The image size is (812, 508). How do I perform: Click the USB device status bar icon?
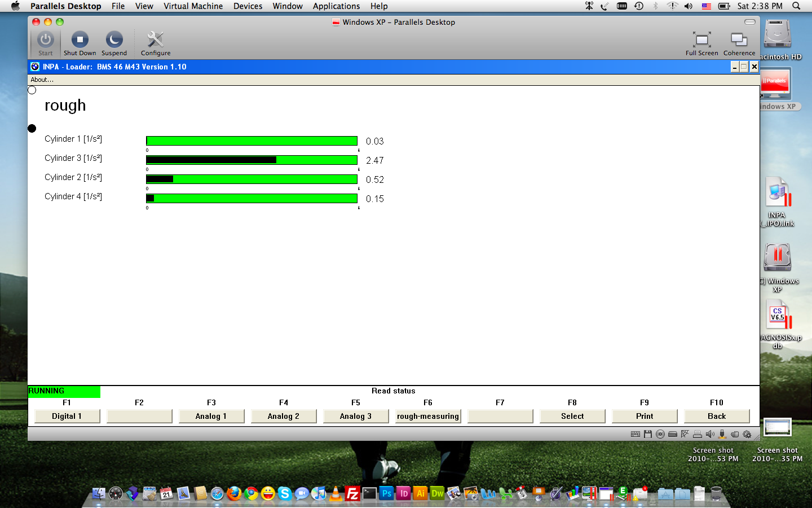tap(722, 434)
